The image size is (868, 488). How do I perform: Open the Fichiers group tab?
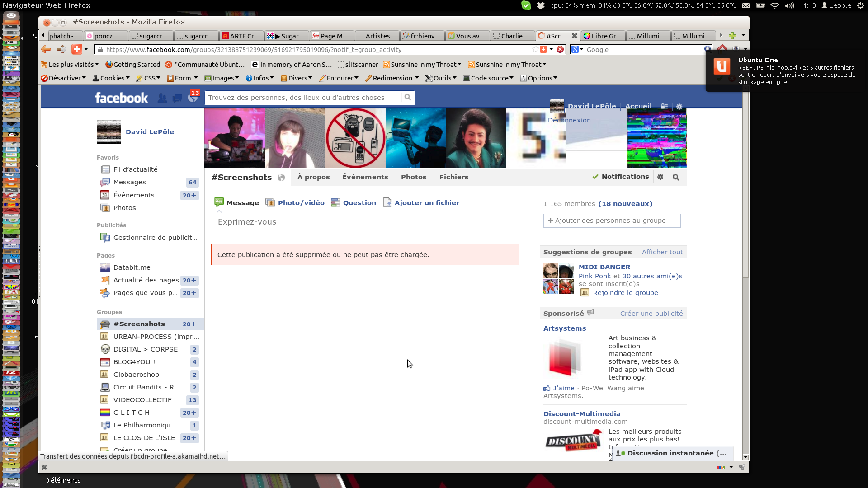pyautogui.click(x=453, y=177)
